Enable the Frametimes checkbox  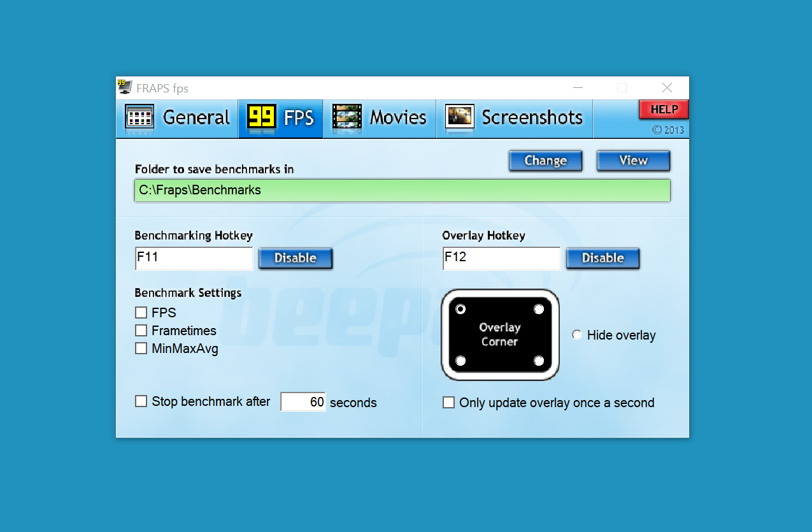point(141,331)
